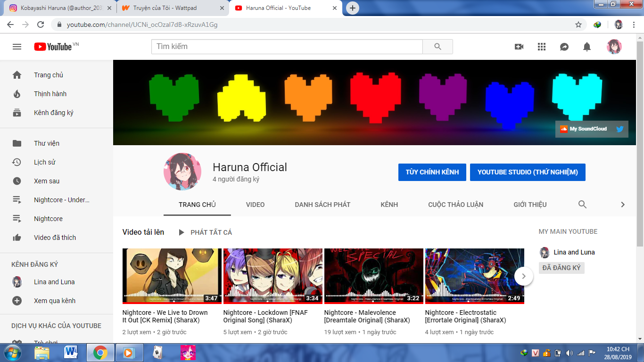Viewport: 644px width, 362px height.
Task: Open Thư viện library
Action: 57,143
